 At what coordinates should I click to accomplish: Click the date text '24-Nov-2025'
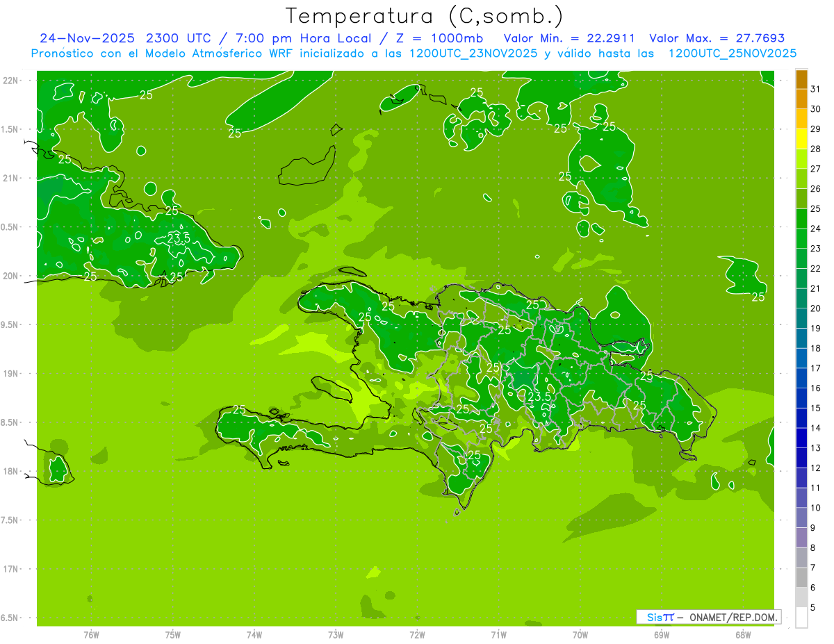[x=88, y=38]
